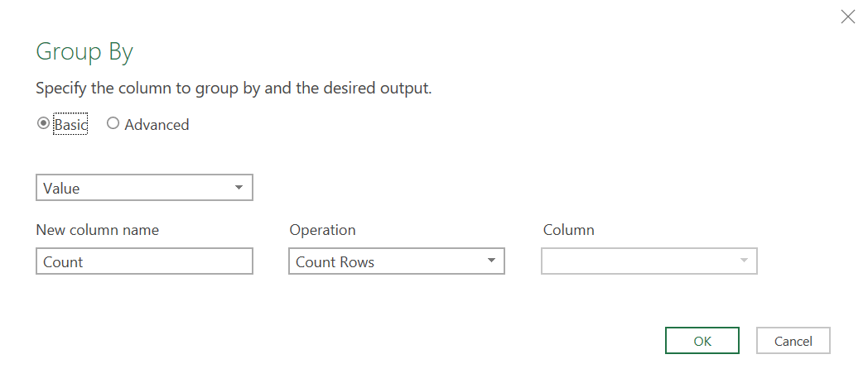Click the 'Value' text in the first dropdown

(x=61, y=189)
